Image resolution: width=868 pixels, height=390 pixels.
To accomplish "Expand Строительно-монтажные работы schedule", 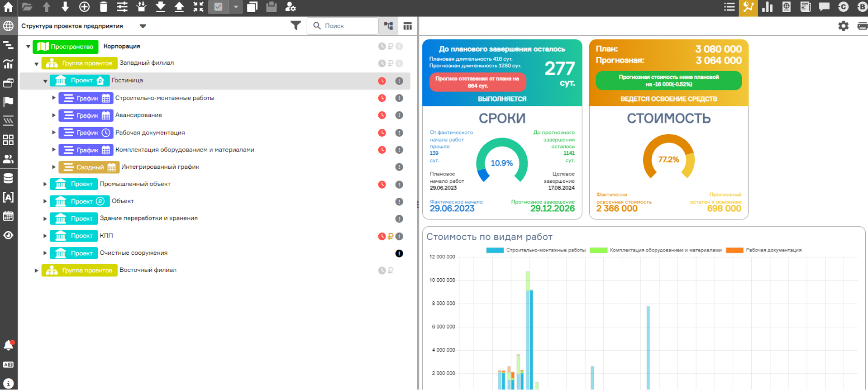I will pos(53,98).
